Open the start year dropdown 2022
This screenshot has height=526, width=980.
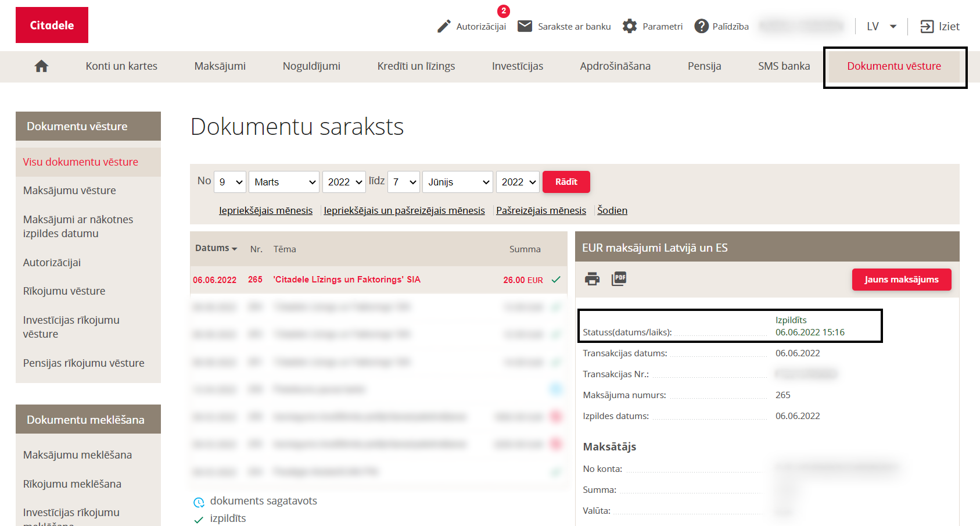pyautogui.click(x=344, y=182)
